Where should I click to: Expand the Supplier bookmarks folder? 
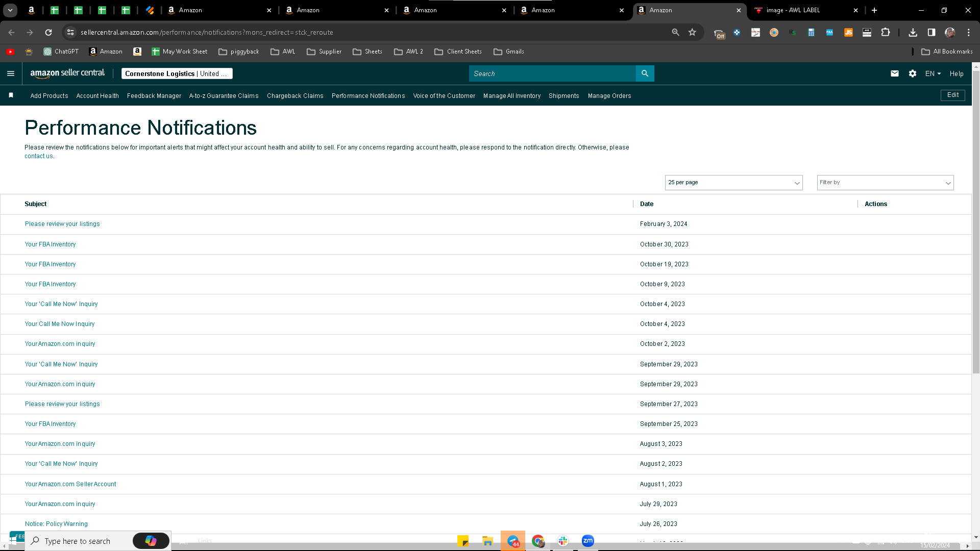pyautogui.click(x=324, y=52)
